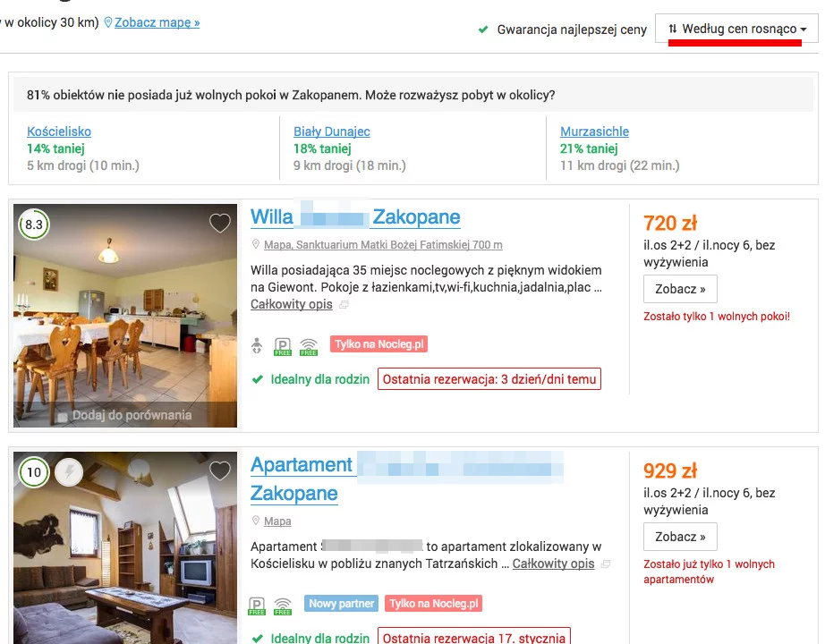Click the 8.3 rating badge on the Willa photo
The image size is (825, 644).
click(34, 225)
